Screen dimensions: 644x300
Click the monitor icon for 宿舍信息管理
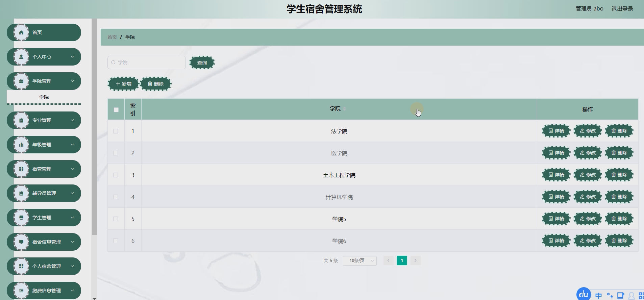click(x=21, y=242)
